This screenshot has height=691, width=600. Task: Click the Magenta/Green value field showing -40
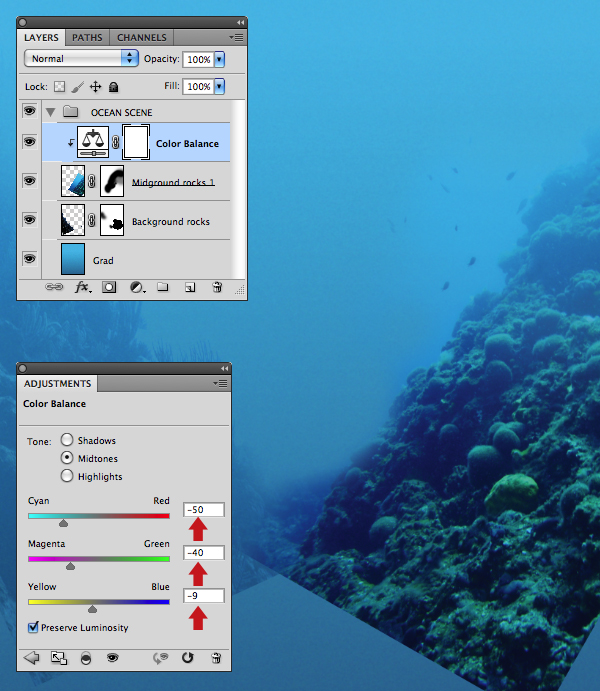pos(204,553)
